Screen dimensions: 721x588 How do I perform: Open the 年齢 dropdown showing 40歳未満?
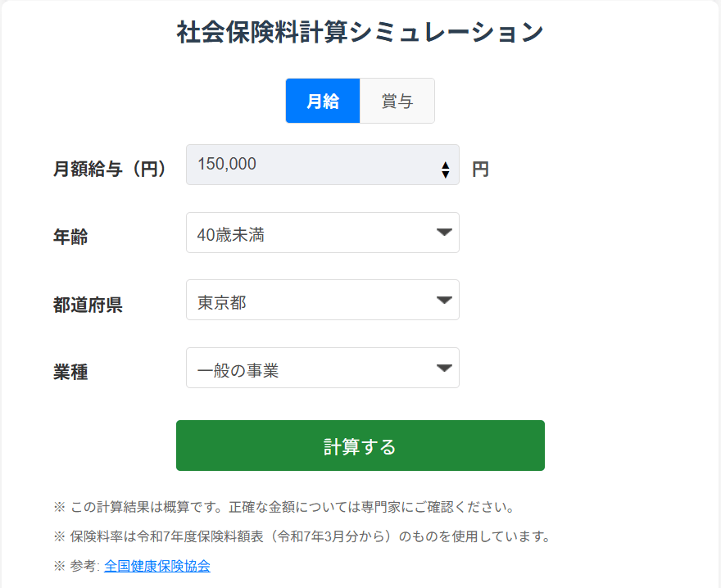311,233
